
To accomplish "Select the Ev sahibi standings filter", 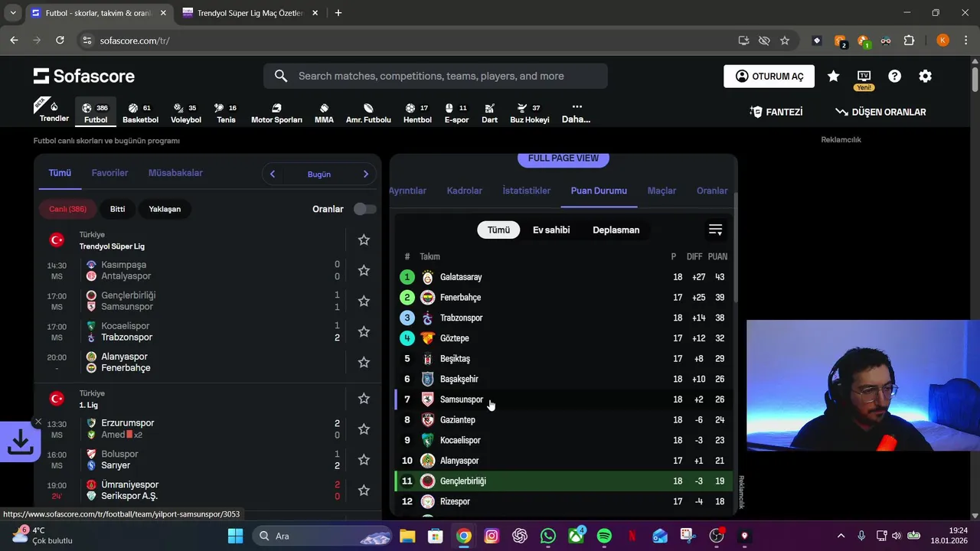I will [x=551, y=230].
